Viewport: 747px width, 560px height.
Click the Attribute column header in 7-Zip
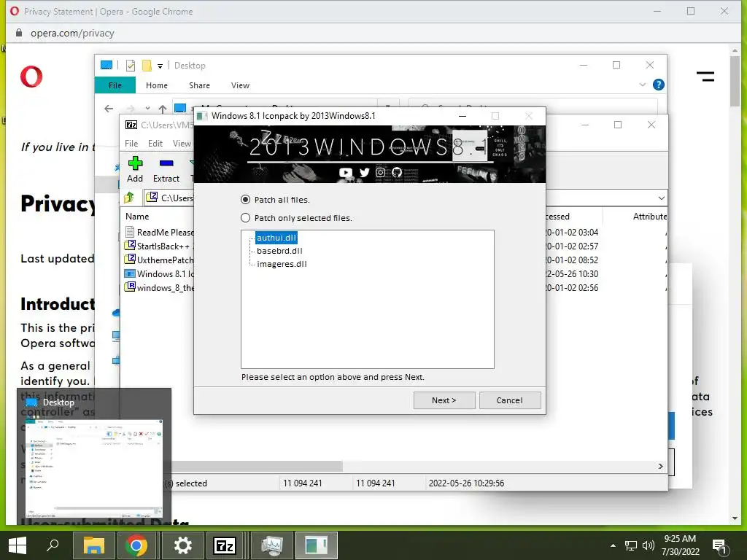pyautogui.click(x=649, y=216)
